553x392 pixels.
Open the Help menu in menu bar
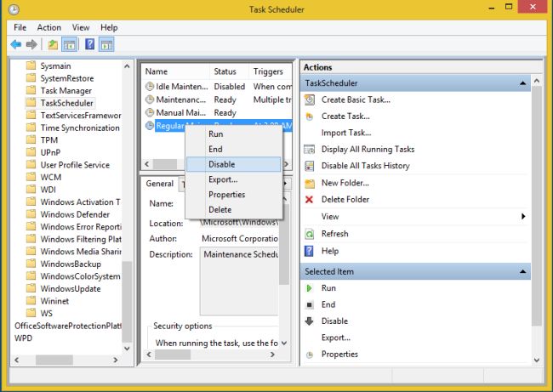[109, 27]
